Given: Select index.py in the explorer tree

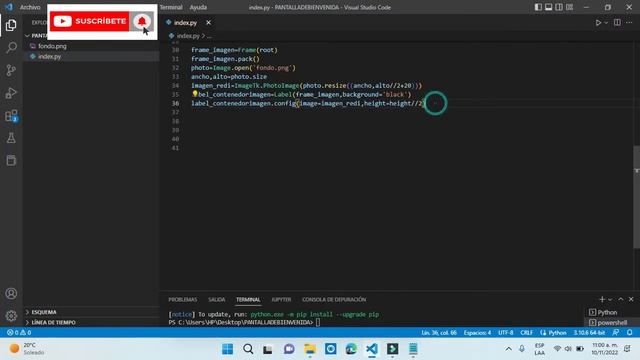Looking at the screenshot, I should point(49,56).
